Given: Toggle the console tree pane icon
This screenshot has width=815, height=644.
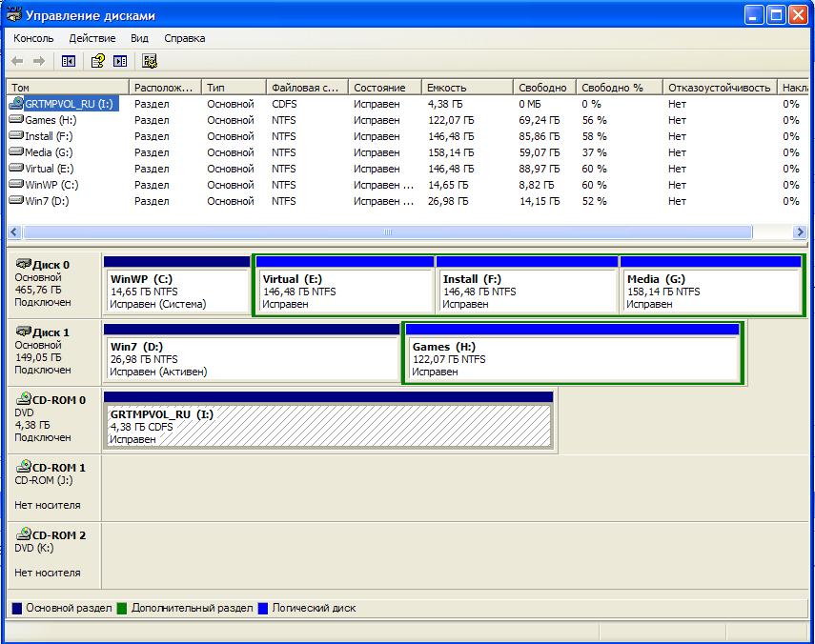Looking at the screenshot, I should point(68,61).
